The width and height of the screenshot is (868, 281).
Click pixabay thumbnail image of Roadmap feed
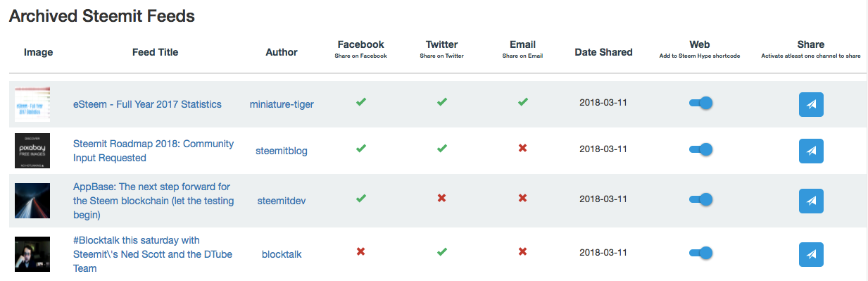pos(32,150)
